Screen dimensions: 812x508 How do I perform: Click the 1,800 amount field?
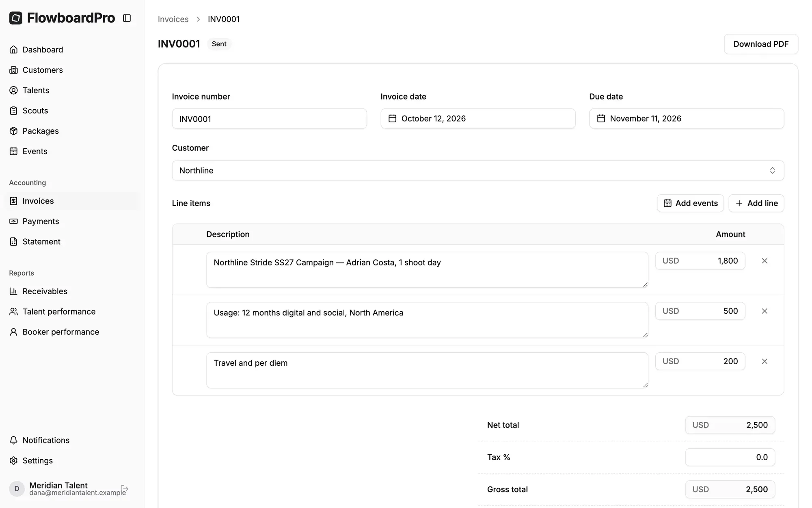700,261
